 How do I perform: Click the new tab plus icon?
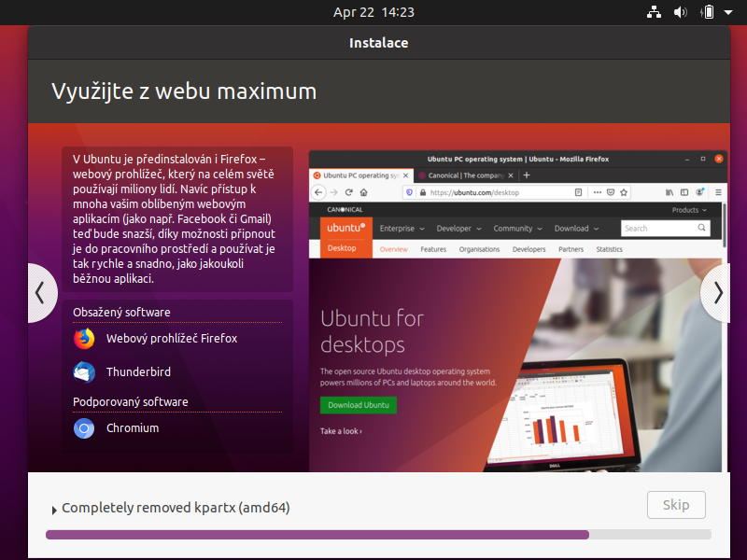tap(527, 175)
